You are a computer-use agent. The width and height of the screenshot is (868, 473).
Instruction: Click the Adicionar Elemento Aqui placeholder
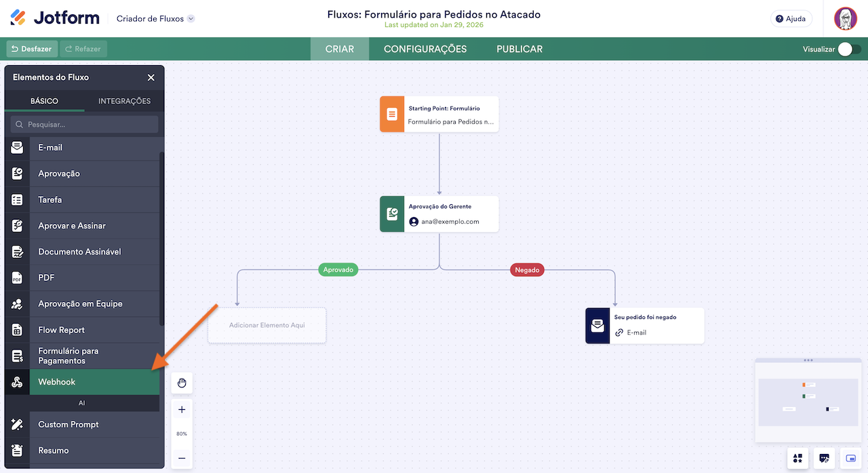(x=267, y=325)
